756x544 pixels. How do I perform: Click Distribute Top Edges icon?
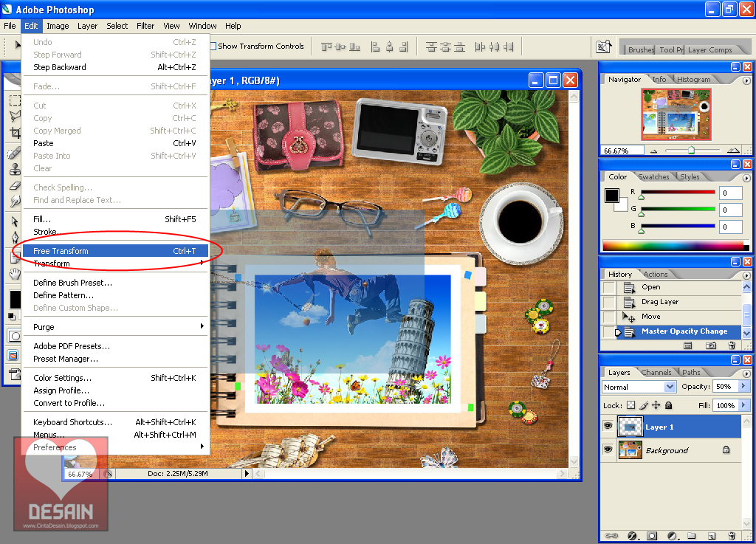pyautogui.click(x=431, y=47)
